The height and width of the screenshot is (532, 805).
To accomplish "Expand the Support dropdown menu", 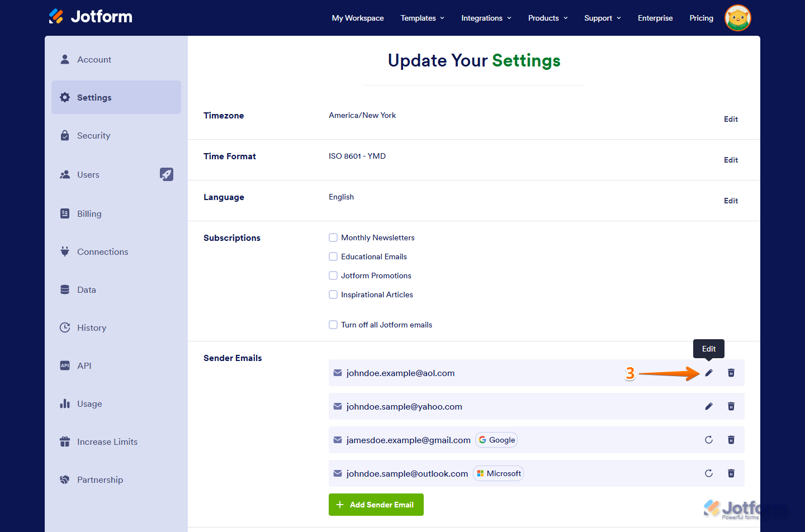I will [603, 18].
